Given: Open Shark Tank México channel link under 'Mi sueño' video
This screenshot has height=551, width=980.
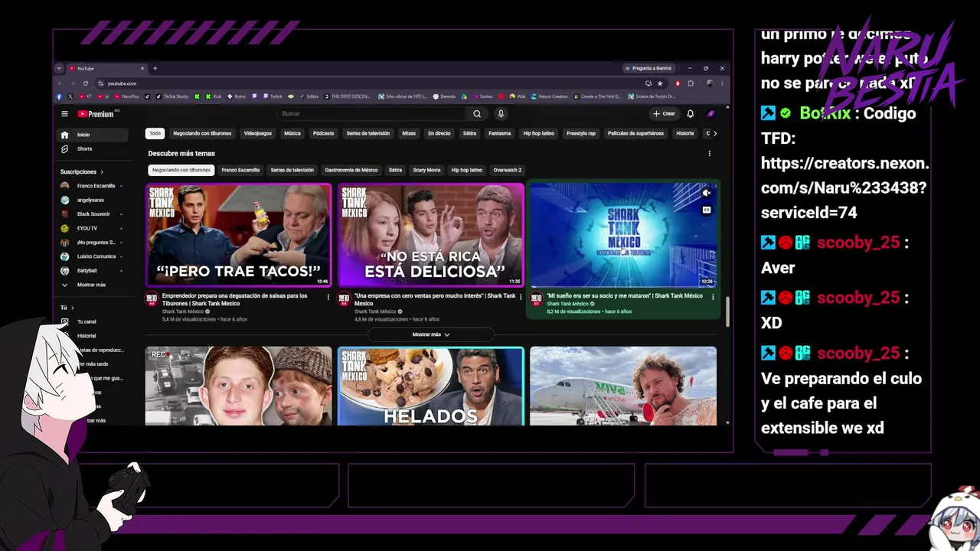Looking at the screenshot, I should [x=567, y=304].
